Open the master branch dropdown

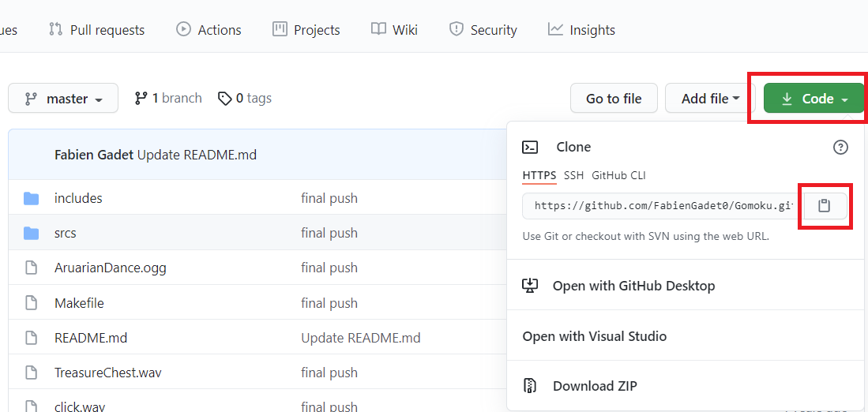[x=63, y=99]
